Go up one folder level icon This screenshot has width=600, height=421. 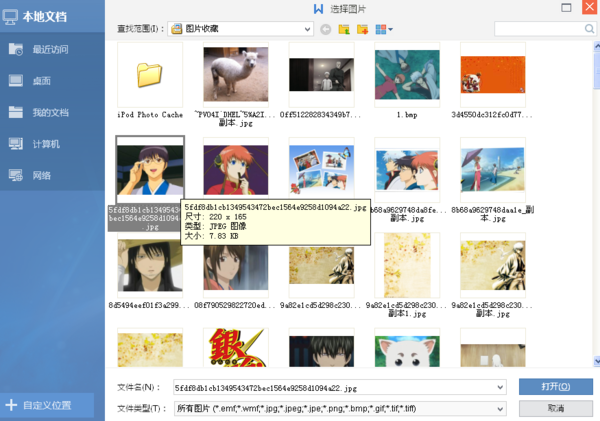click(344, 29)
